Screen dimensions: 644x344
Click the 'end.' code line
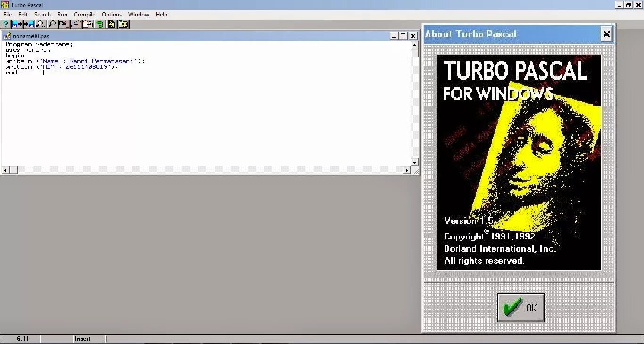[13, 73]
